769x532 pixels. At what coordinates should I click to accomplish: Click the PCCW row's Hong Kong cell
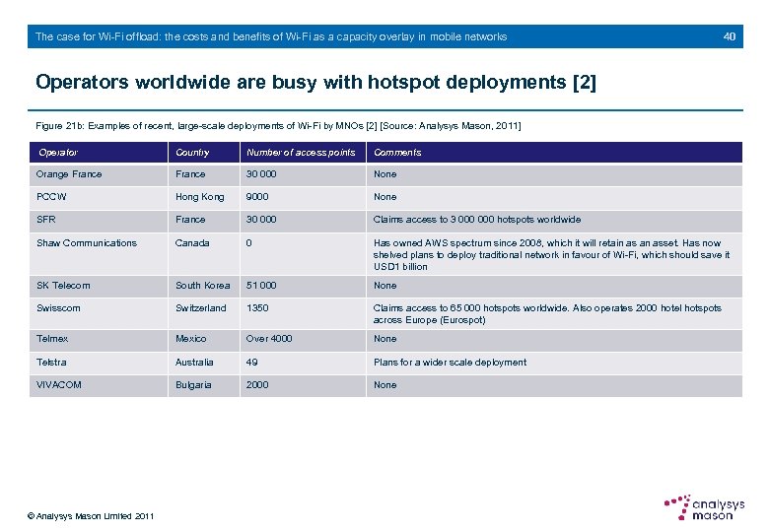(204, 197)
